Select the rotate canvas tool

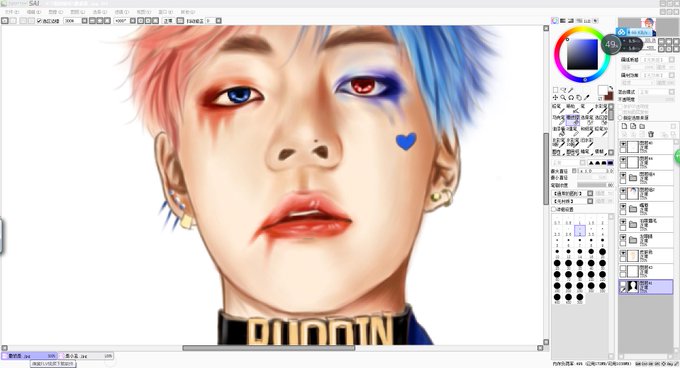[x=571, y=98]
